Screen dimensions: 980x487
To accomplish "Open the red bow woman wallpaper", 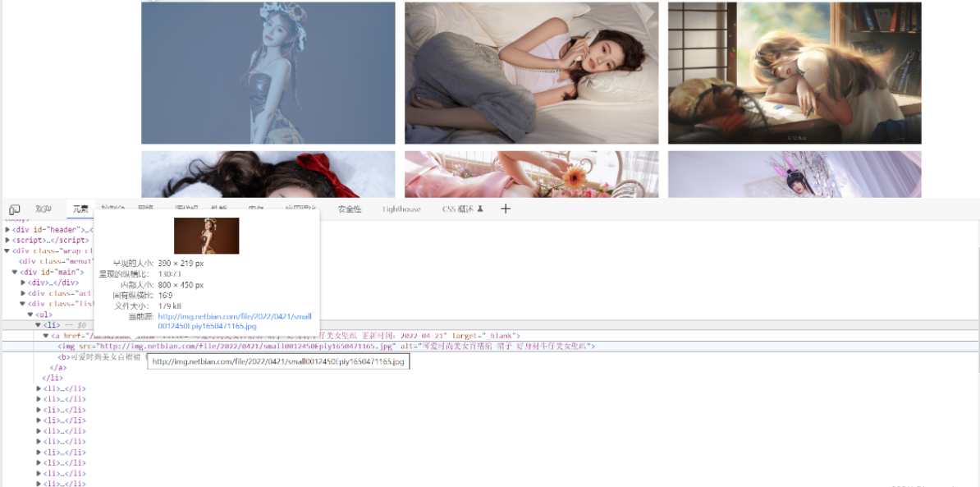I will tap(268, 174).
